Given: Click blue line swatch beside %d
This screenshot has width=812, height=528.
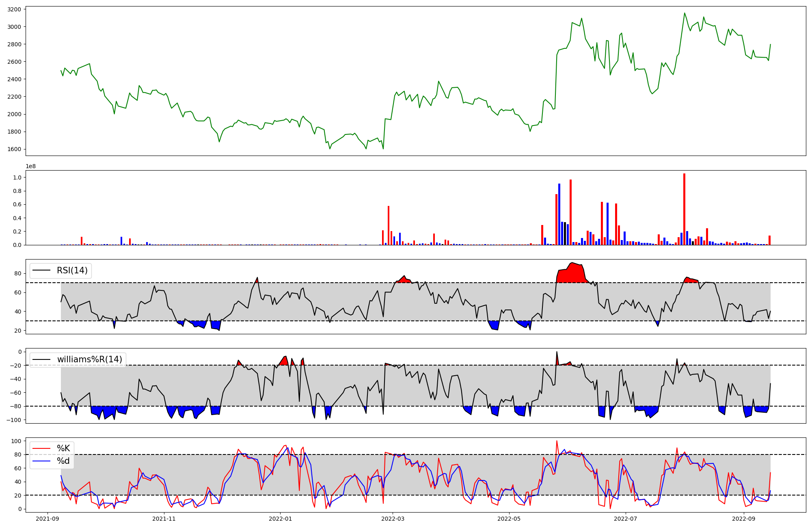Looking at the screenshot, I should coord(41,461).
